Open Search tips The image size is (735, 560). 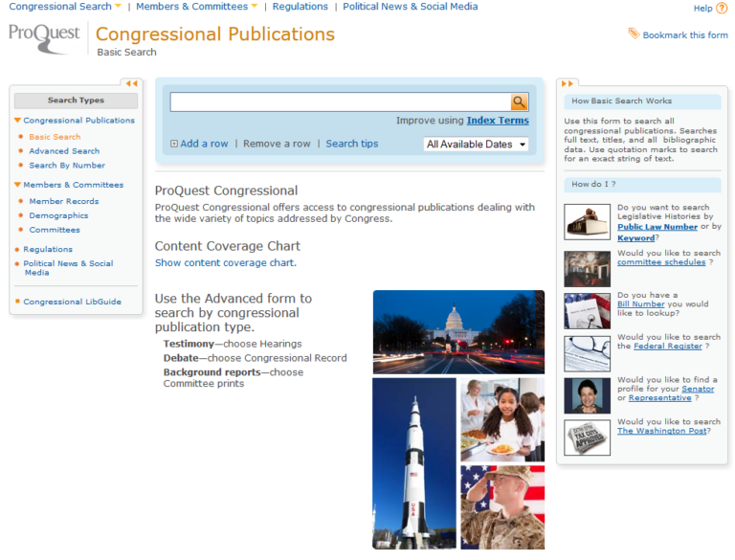pyautogui.click(x=352, y=144)
